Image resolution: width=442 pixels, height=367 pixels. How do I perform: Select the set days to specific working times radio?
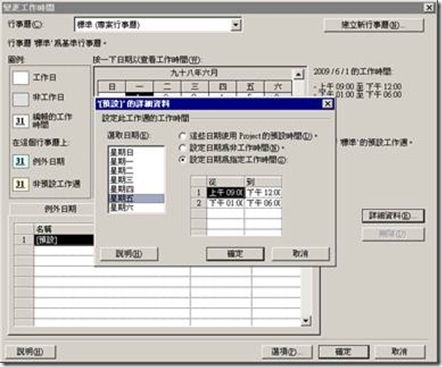[x=182, y=160]
